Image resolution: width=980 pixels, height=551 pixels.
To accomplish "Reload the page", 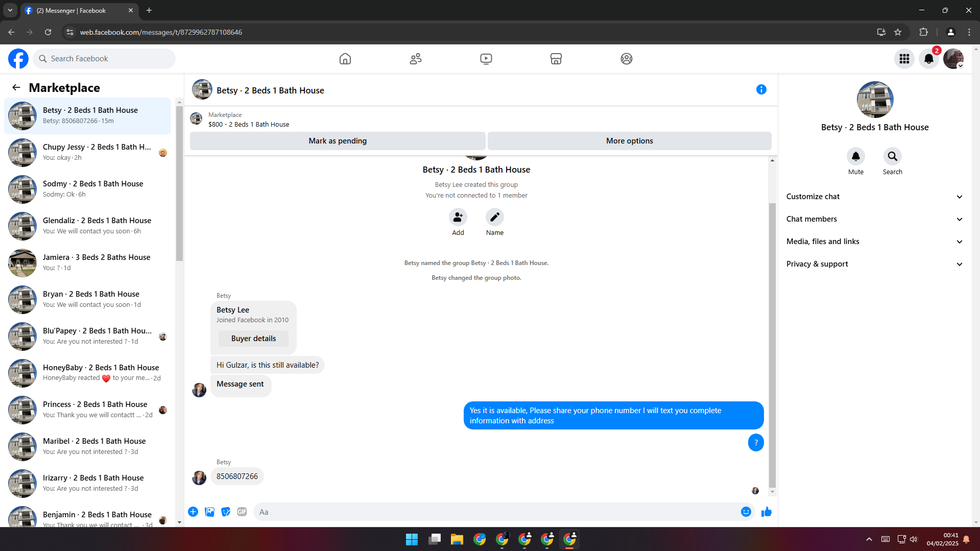I will point(48,32).
